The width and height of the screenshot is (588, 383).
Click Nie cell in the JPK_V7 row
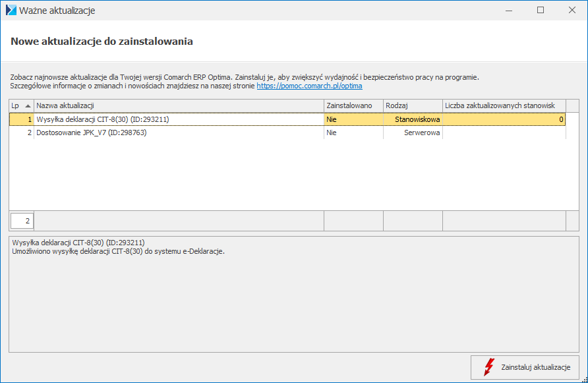point(353,133)
